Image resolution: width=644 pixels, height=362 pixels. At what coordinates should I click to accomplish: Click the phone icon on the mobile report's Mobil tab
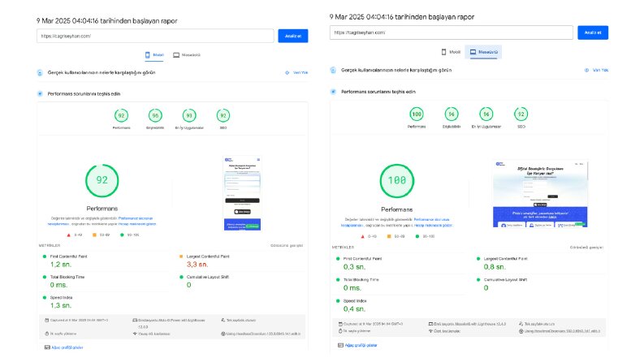point(148,54)
